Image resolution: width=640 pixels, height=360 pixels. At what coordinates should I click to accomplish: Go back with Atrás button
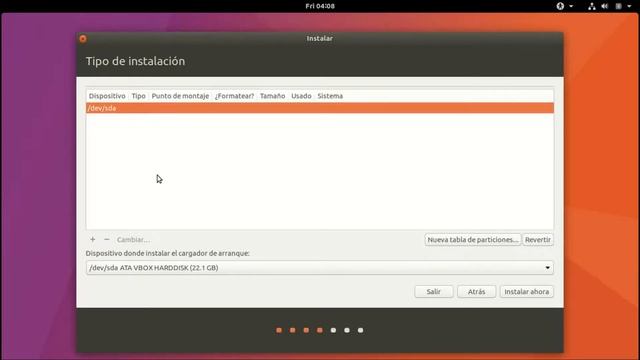tap(476, 291)
